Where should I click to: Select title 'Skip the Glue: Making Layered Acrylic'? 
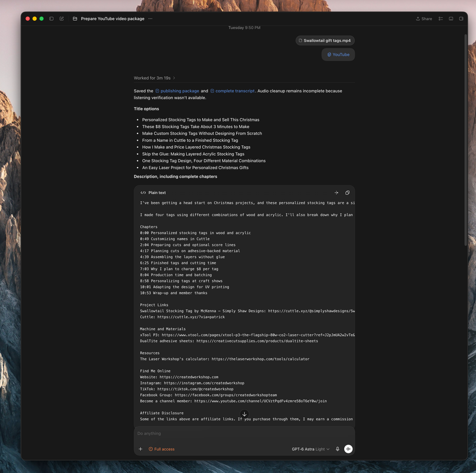193,154
